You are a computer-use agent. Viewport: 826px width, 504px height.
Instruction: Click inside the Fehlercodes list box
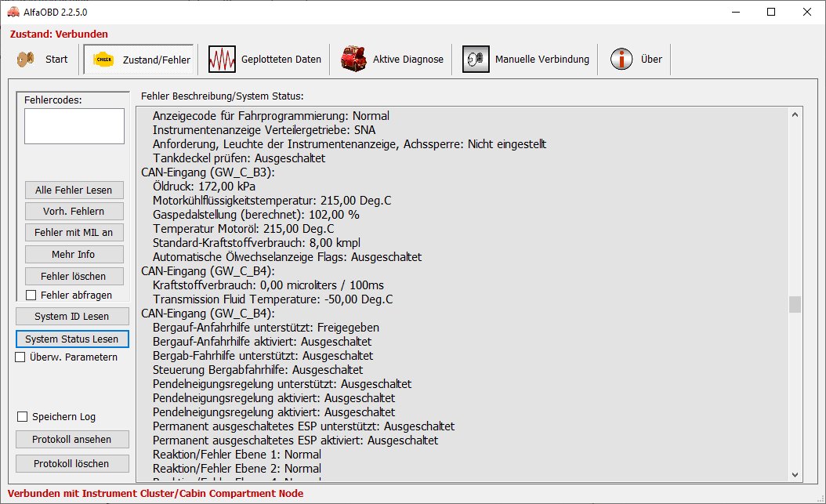[x=74, y=126]
